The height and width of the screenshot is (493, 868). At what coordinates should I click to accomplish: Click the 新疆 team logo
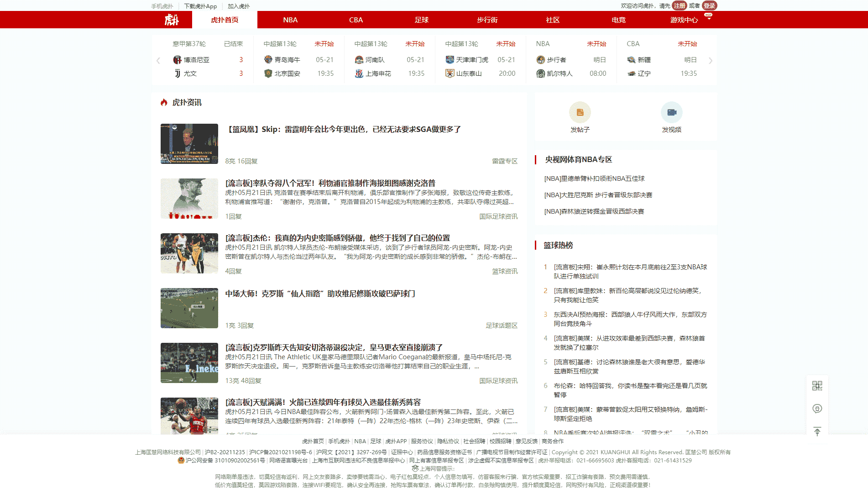[631, 60]
